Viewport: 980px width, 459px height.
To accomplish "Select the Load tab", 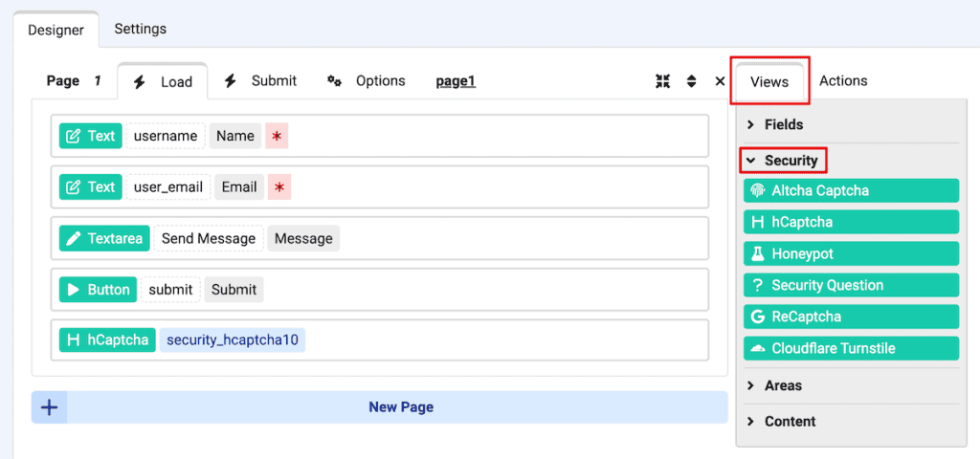I will pyautogui.click(x=163, y=82).
